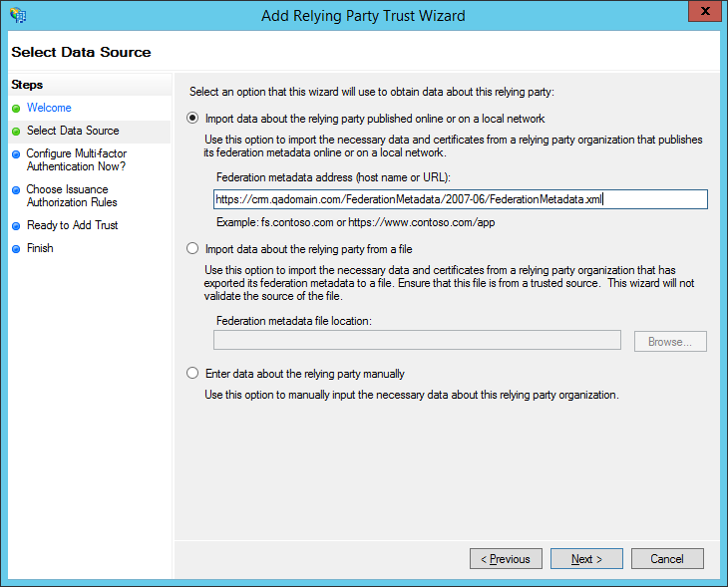This screenshot has height=587, width=728.
Task: Cancel the Add Relying Party Trust wizard
Action: [x=667, y=559]
